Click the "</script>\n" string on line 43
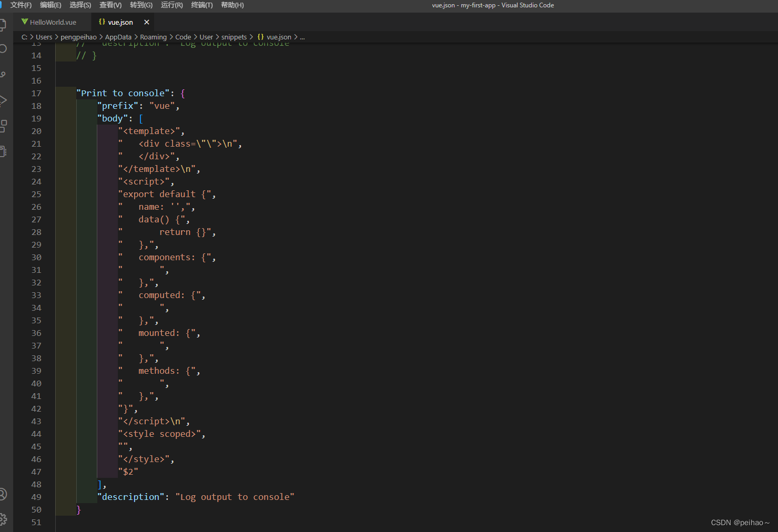This screenshot has width=778, height=532. coord(151,422)
